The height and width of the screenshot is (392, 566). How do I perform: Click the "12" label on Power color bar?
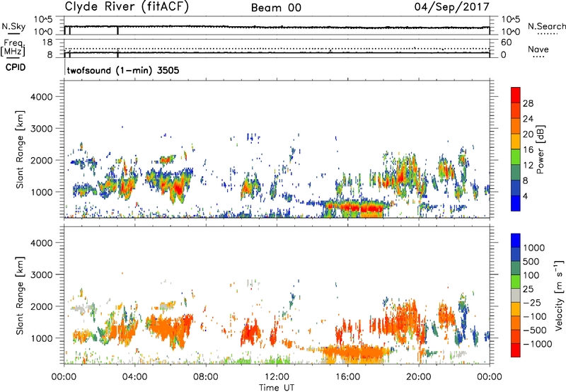tap(528, 166)
